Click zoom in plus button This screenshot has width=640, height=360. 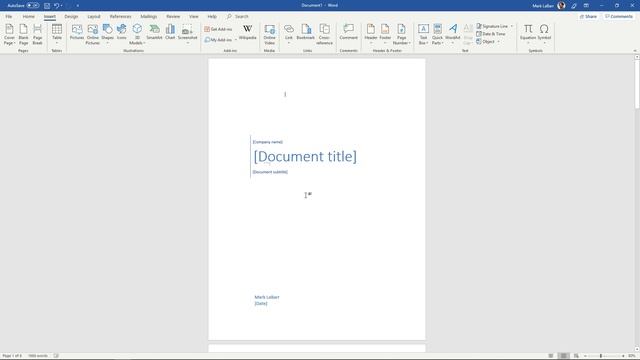[623, 356]
